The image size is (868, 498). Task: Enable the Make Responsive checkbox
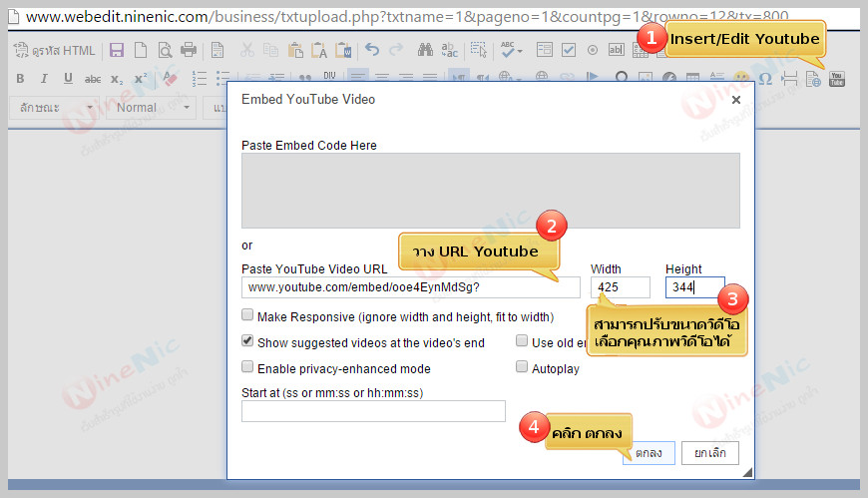click(x=247, y=315)
